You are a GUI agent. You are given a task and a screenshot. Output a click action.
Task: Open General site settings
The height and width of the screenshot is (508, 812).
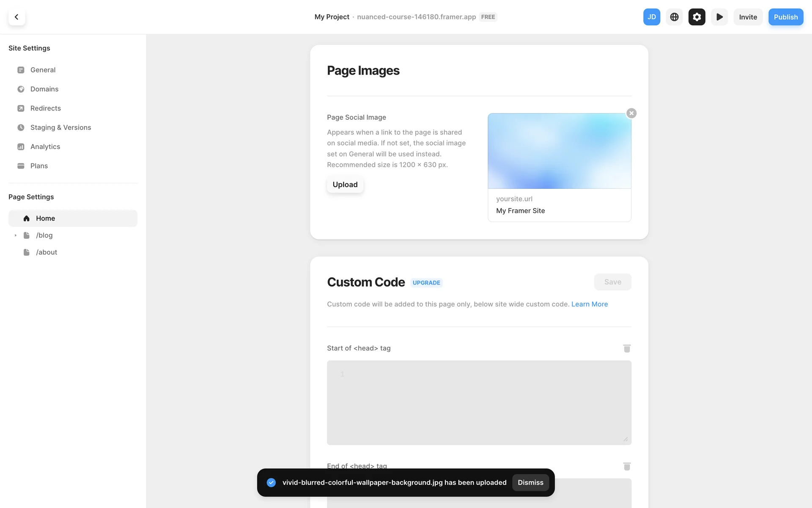pyautogui.click(x=43, y=70)
